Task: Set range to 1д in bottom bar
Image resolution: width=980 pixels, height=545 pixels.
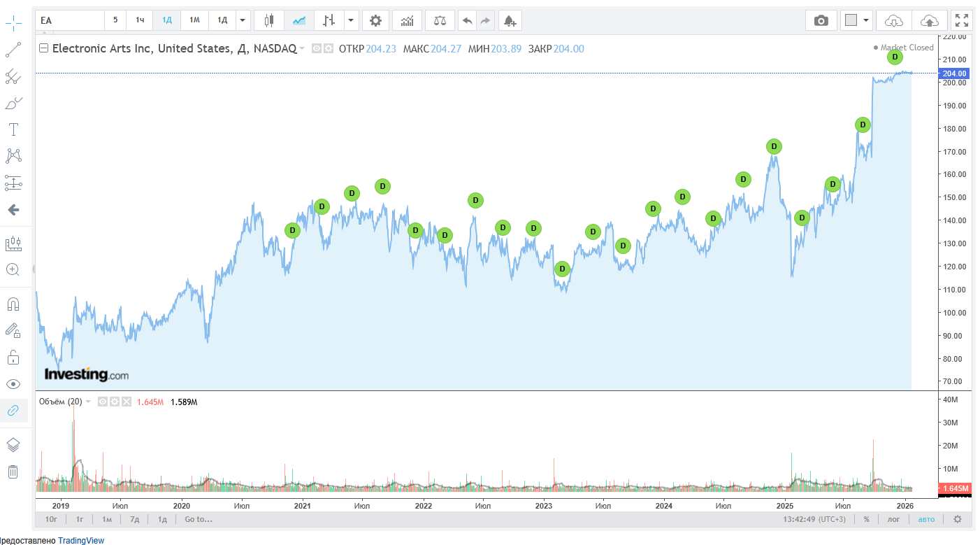Action: coord(162,519)
